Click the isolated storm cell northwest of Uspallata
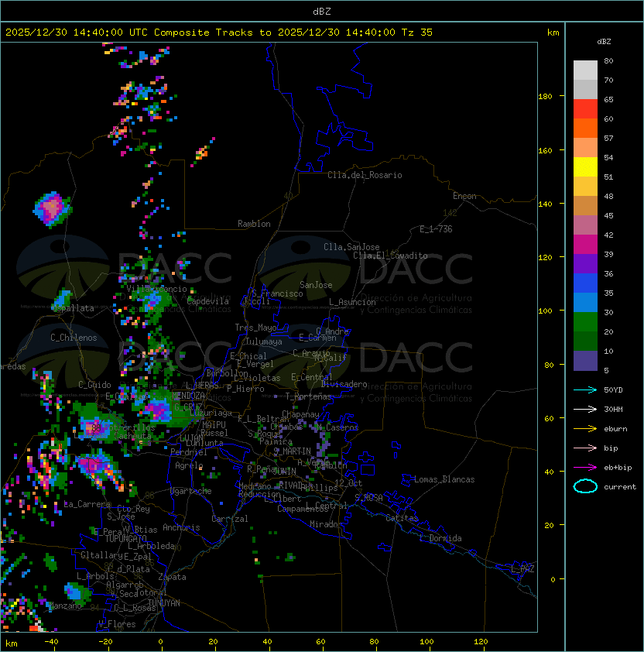This screenshot has height=652, width=644. click(x=52, y=209)
